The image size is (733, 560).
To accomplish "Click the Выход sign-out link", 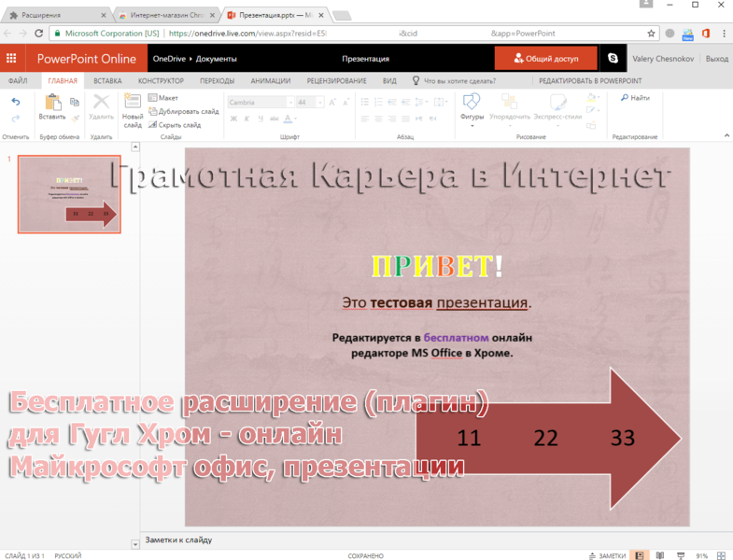I will tap(716, 59).
